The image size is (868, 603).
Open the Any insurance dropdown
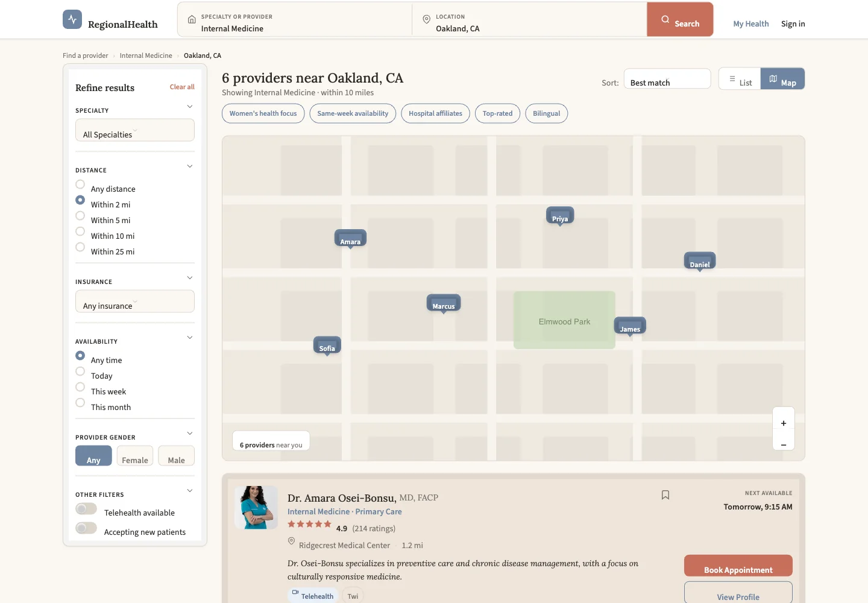(x=135, y=301)
